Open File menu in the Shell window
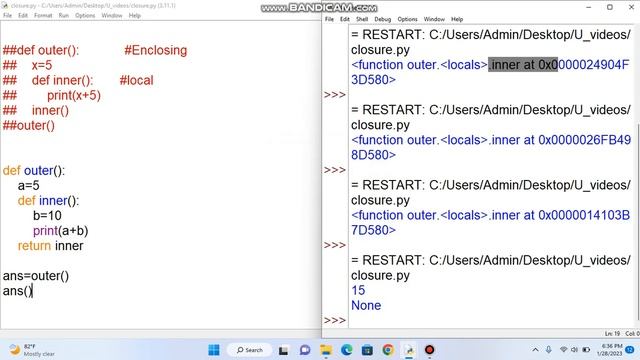The height and width of the screenshot is (360, 640). coord(329,19)
